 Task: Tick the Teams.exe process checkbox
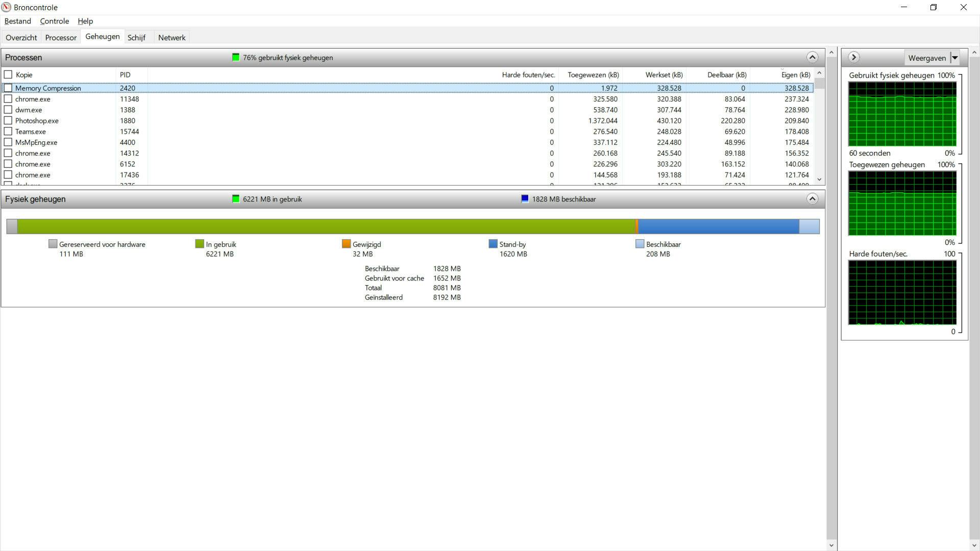[8, 132]
